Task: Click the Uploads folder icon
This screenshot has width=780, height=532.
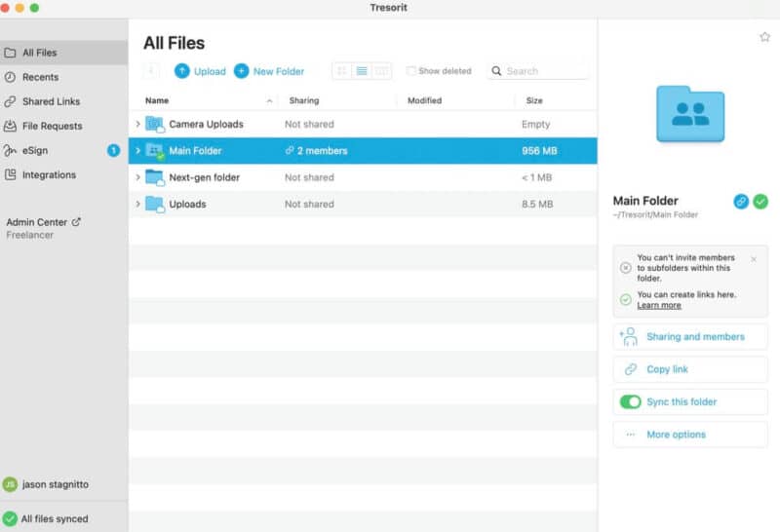Action: 155,204
